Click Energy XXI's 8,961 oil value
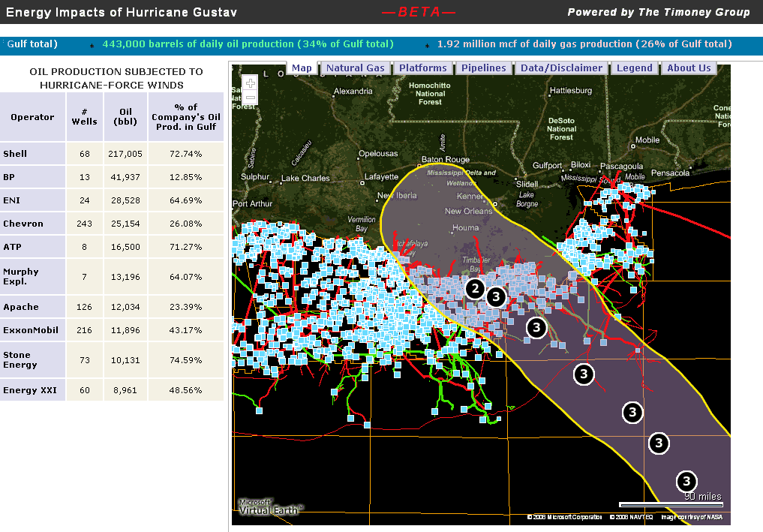The width and height of the screenshot is (763, 532). 125,390
